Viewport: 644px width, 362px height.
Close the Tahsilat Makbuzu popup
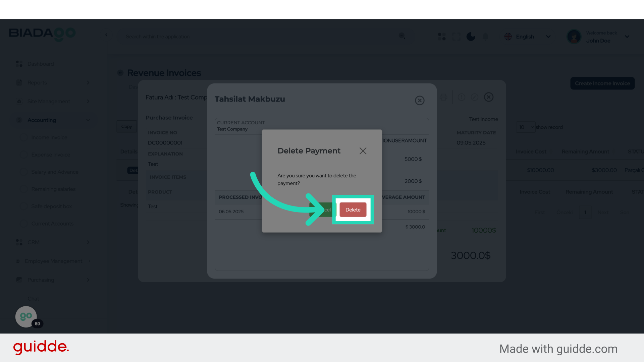click(420, 100)
